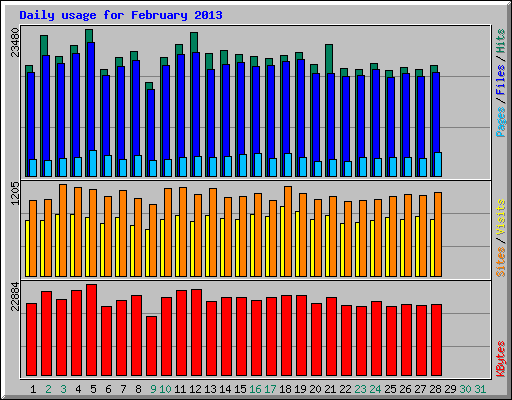Click the chart title 'Daily usage for February 2013'
Viewport: 512px width, 400px height.
tap(121, 15)
